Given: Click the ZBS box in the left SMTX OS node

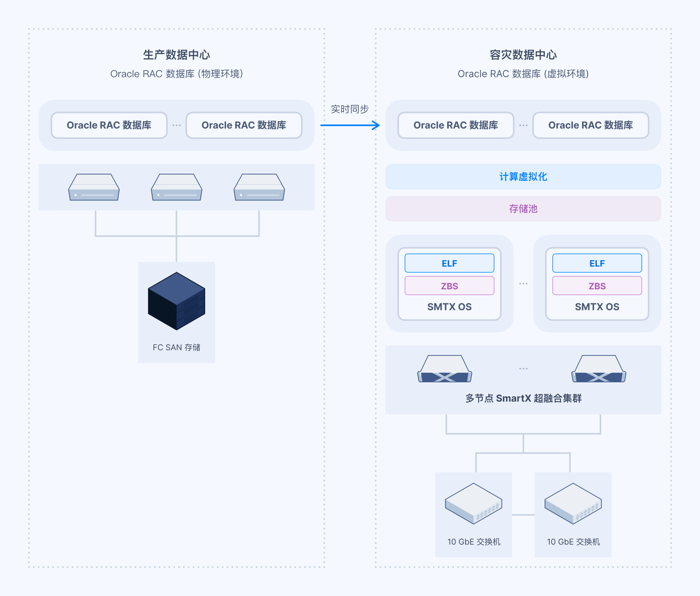Looking at the screenshot, I should point(450,286).
